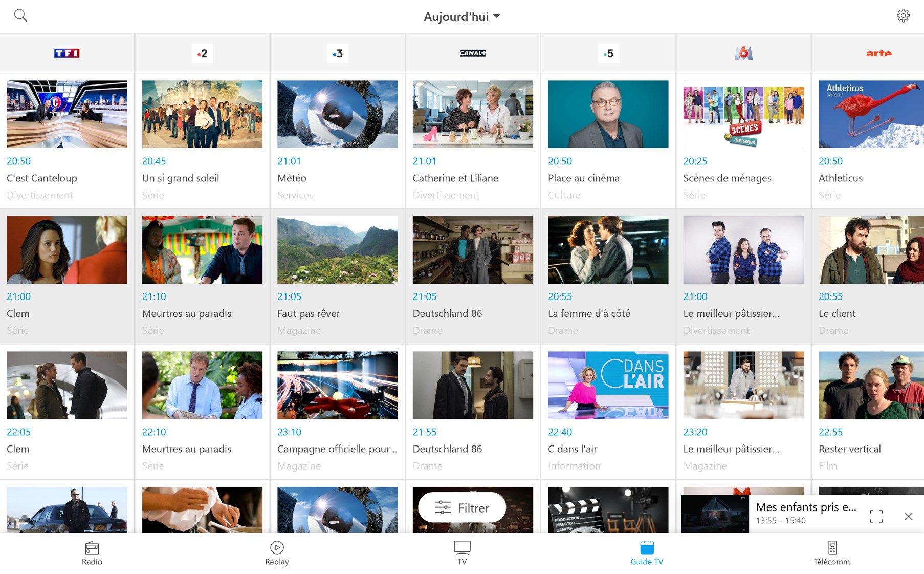The image size is (924, 574).
Task: Switch to the TV tab
Action: coord(462,553)
